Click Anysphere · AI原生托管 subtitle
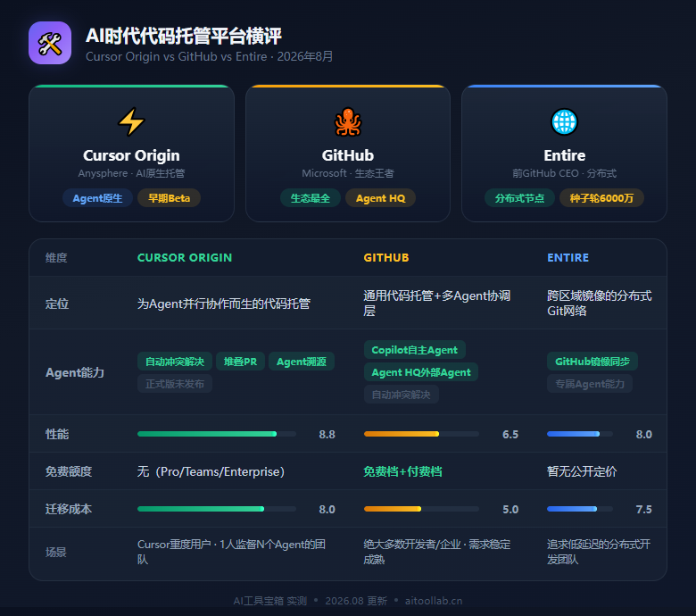Screen dimensions: 696x616 [x=131, y=173]
